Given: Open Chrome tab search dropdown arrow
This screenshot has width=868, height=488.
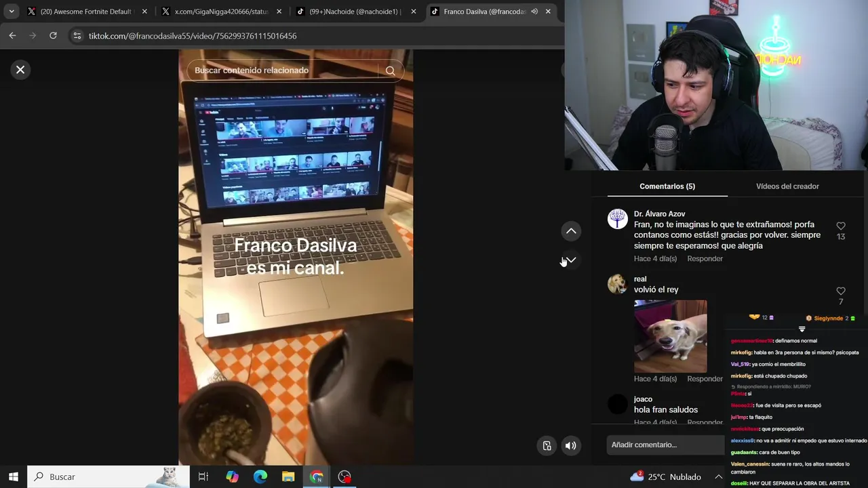Looking at the screenshot, I should pos(12,12).
